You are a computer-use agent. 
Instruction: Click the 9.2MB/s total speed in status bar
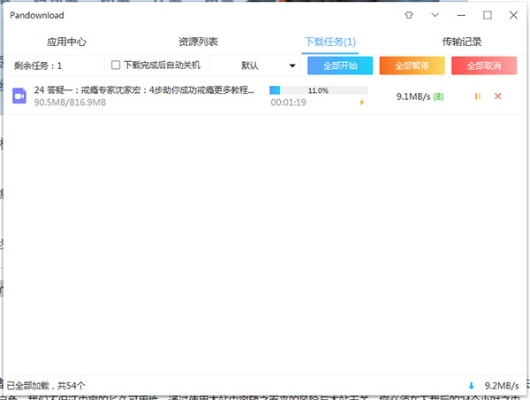(x=502, y=385)
